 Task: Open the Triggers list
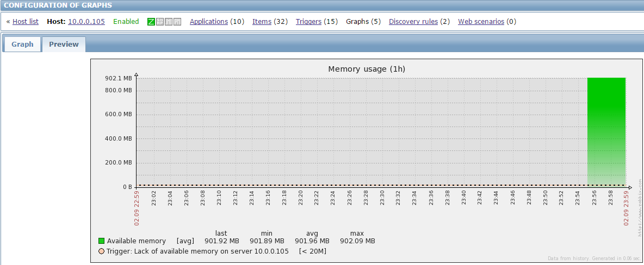click(308, 21)
